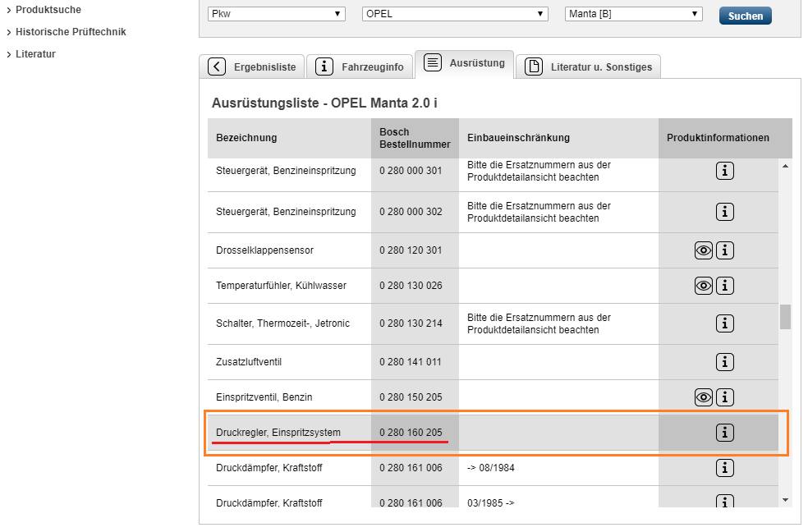Click scroll up arrow of equipment list

click(785, 166)
